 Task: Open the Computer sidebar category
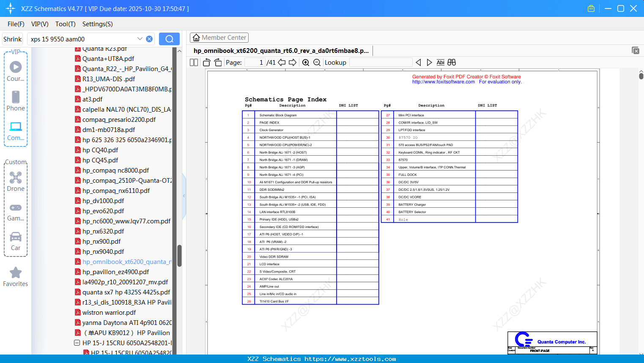[x=16, y=131]
